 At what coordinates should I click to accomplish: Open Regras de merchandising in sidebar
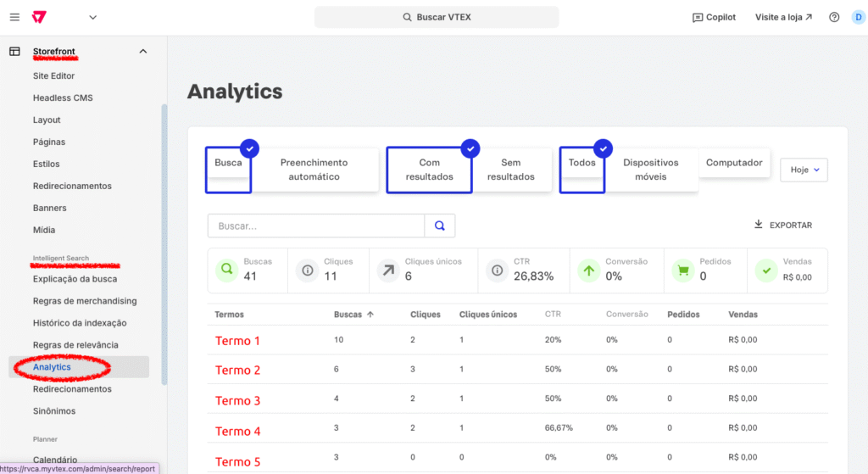pyautogui.click(x=85, y=301)
